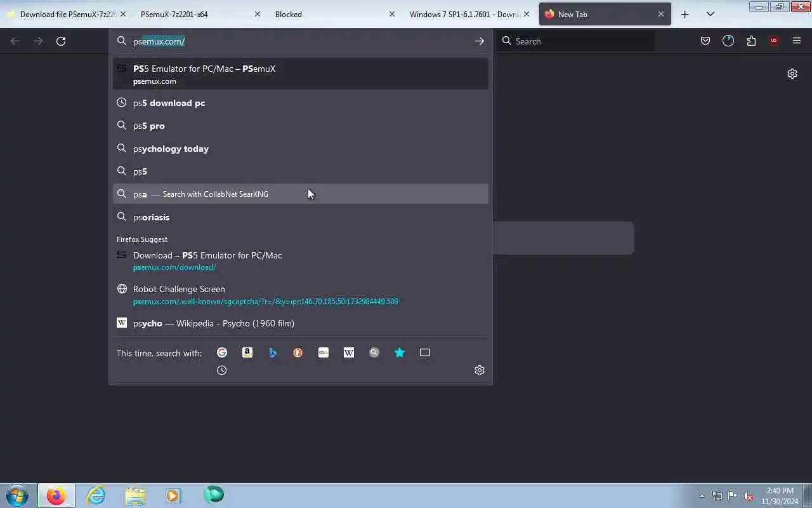Click the green round taskbar app icon
The image size is (812, 508).
click(x=214, y=495)
